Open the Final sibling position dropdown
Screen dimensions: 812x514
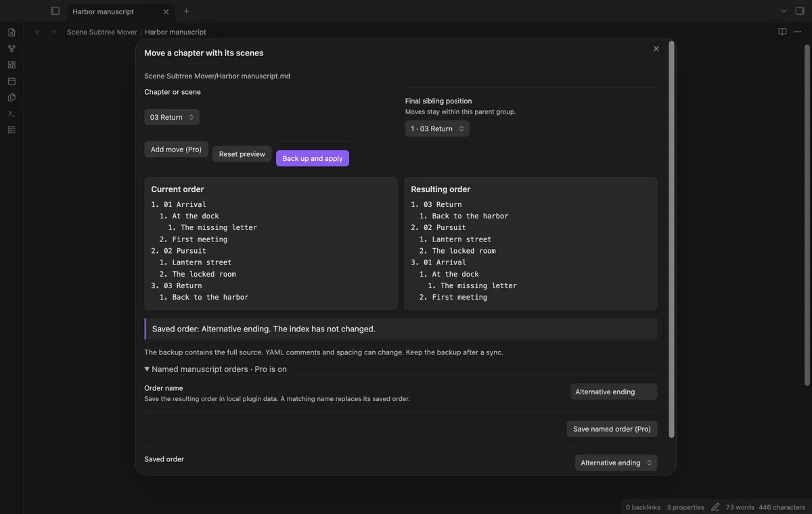(437, 128)
